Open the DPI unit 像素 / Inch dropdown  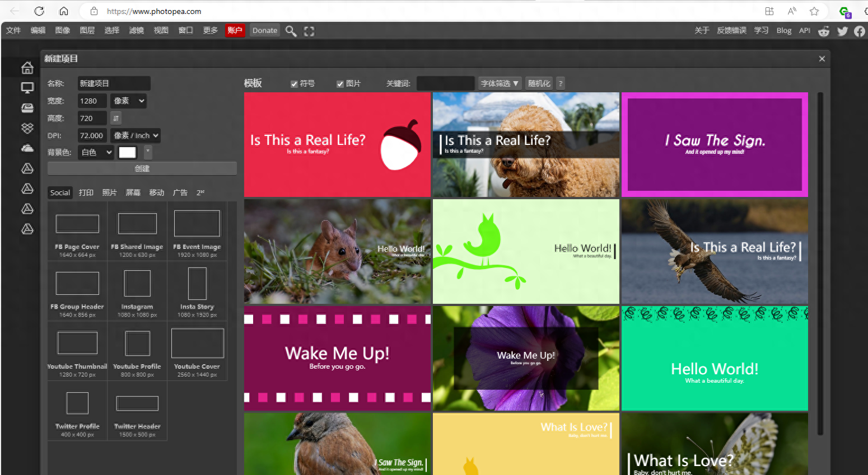pos(136,135)
